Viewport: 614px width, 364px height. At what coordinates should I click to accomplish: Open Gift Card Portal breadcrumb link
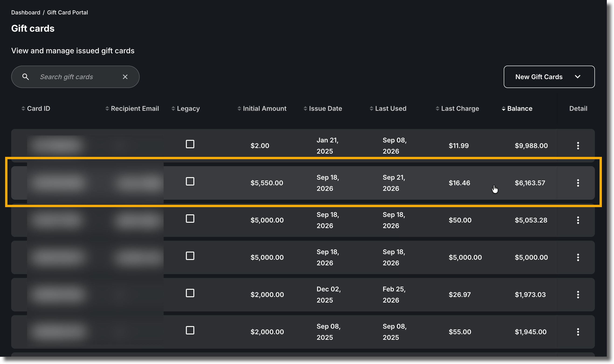click(x=67, y=13)
